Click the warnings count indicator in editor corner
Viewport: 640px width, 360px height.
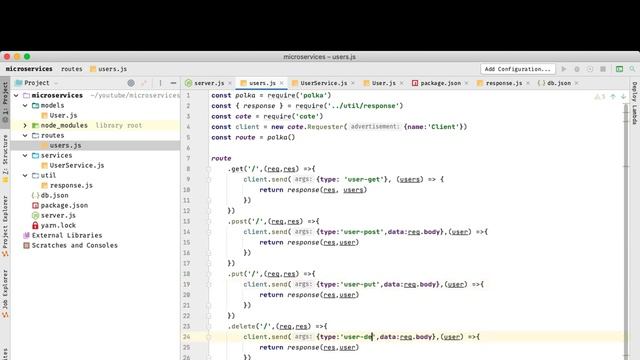pyautogui.click(x=600, y=97)
